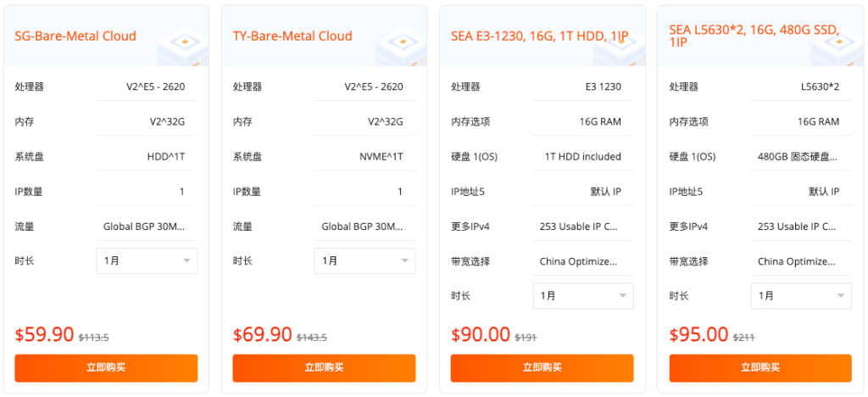Viewport: 868px width, 397px height.
Task: Click server icon on TY-Bare-Metal Cloud card
Action: (401, 44)
